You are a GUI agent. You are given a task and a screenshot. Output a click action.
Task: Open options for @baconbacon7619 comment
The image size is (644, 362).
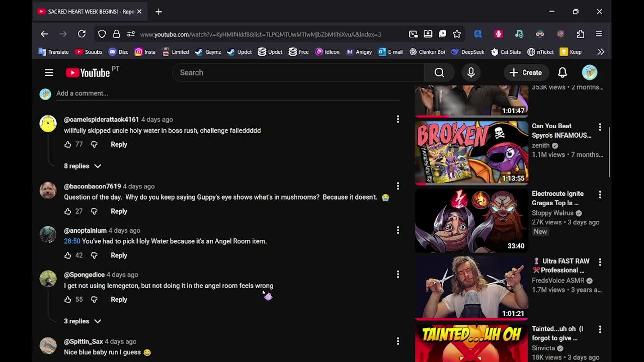click(397, 186)
